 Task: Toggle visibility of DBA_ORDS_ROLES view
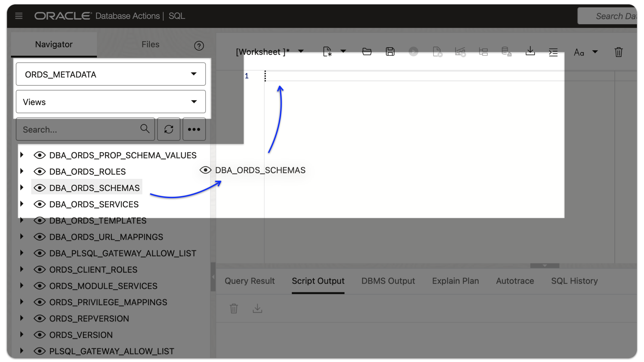(x=40, y=171)
